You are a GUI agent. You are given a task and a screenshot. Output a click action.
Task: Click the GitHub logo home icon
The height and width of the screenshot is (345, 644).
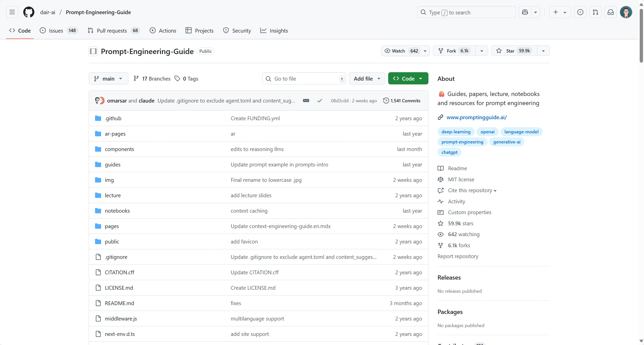(x=29, y=12)
